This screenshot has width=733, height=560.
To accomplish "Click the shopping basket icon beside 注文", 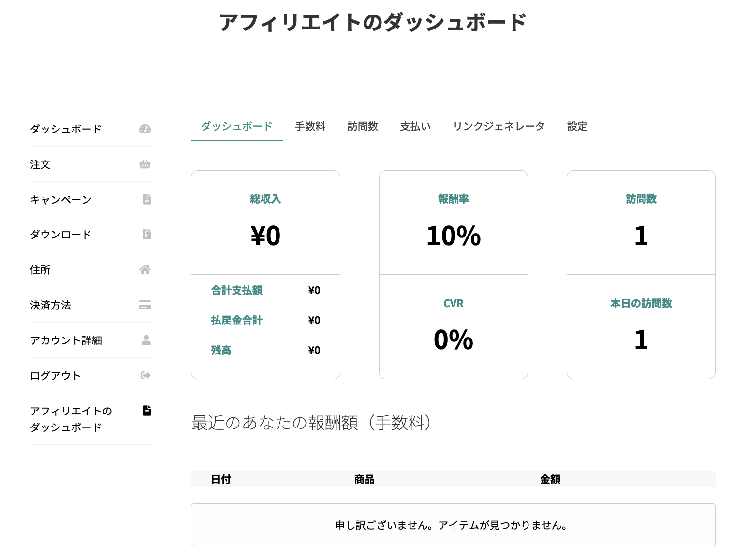I will [x=145, y=164].
